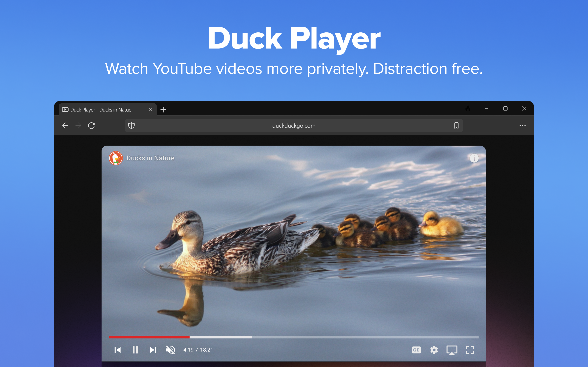Open the video info tooltip
The image size is (588, 367).
[x=474, y=158]
